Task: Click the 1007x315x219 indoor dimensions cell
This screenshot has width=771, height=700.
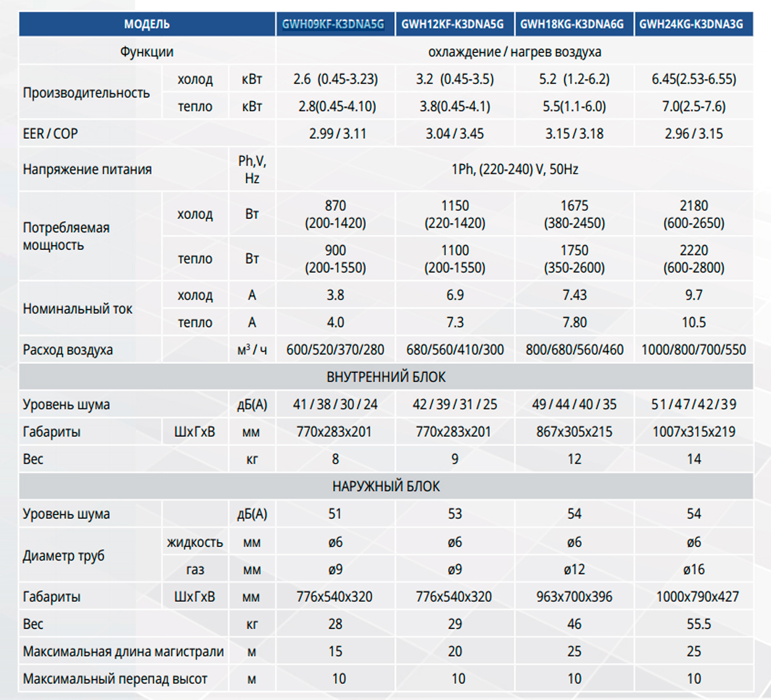Action: tap(694, 432)
